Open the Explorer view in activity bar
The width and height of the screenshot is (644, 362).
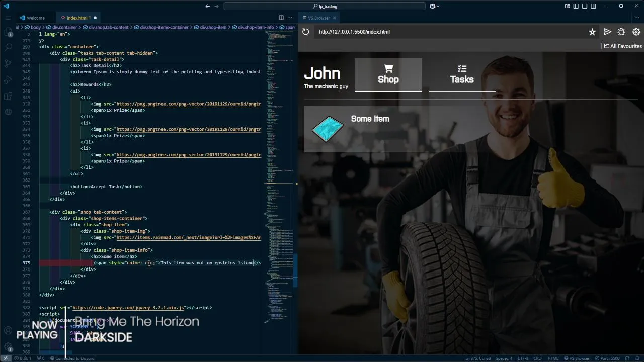[8, 32]
